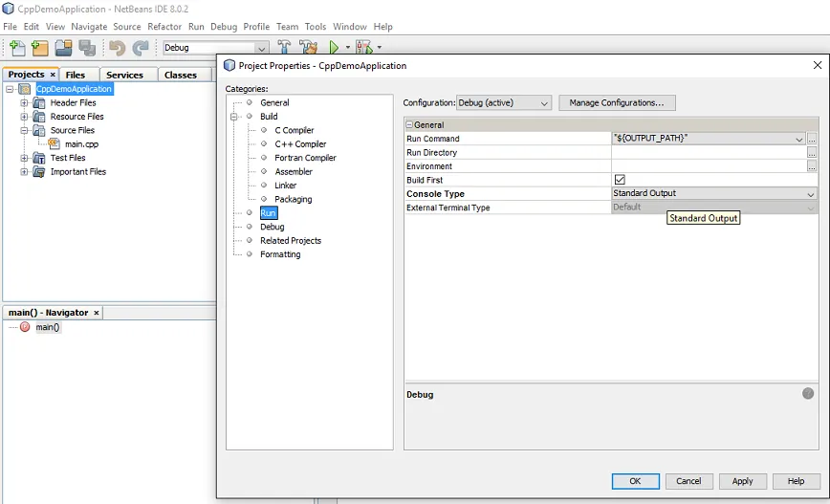The image size is (830, 504).
Task: Click the Run Command browse ellipsis button
Action: click(812, 139)
